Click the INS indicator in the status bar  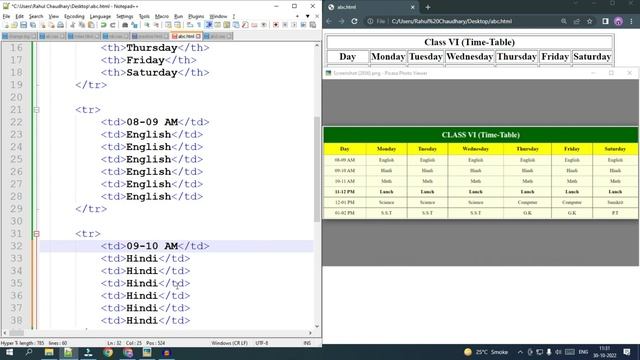pyautogui.click(x=307, y=343)
